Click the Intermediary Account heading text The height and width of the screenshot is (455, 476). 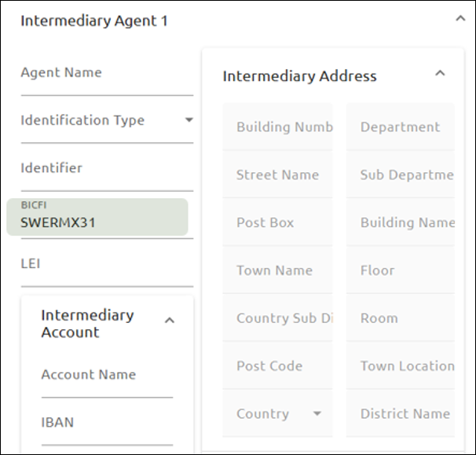(87, 324)
